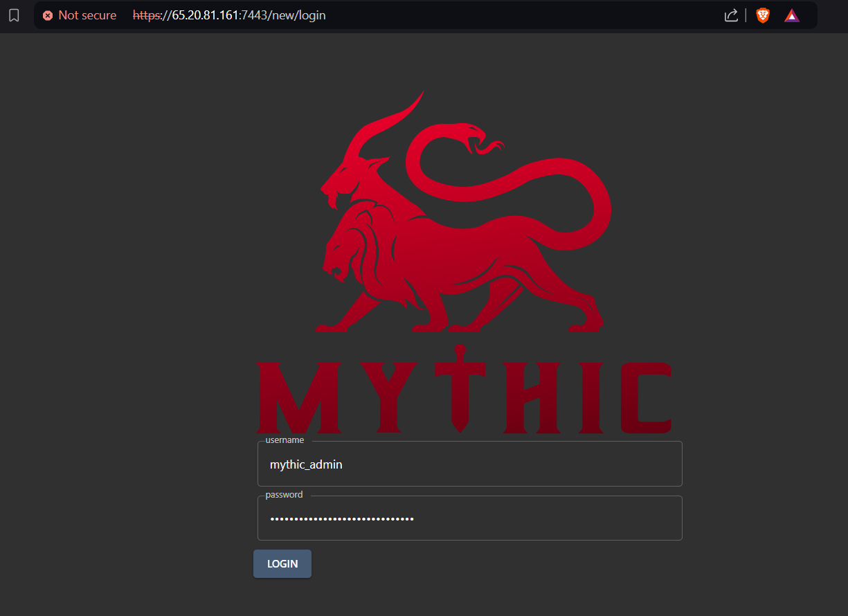This screenshot has width=848, height=616.
Task: Click the bookmark icon beside address bar
Action: [14, 15]
